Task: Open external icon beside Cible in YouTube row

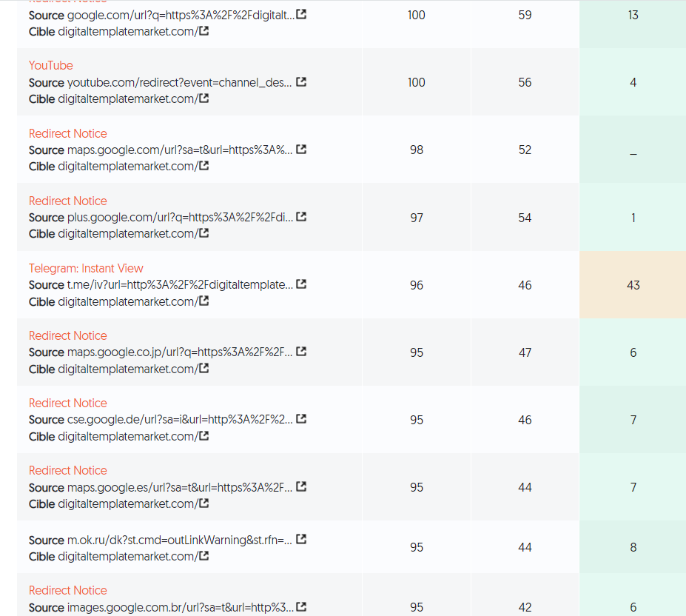Action: [204, 98]
